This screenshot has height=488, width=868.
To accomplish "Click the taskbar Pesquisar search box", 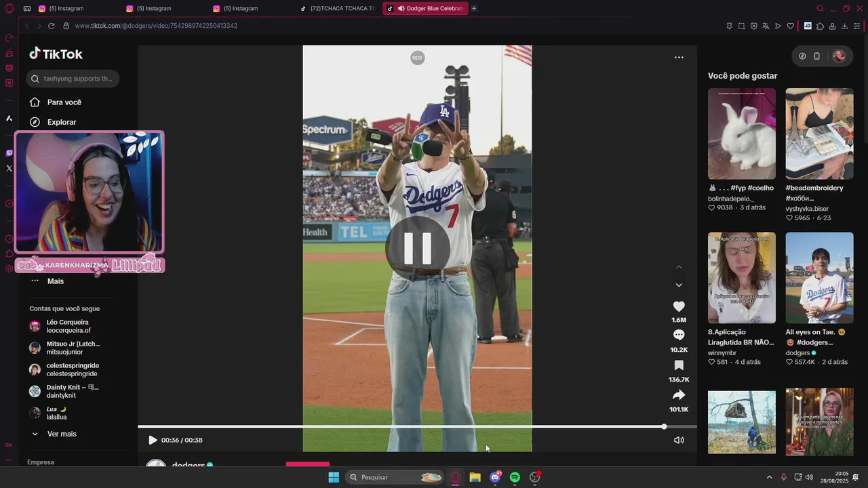I will pyautogui.click(x=395, y=477).
